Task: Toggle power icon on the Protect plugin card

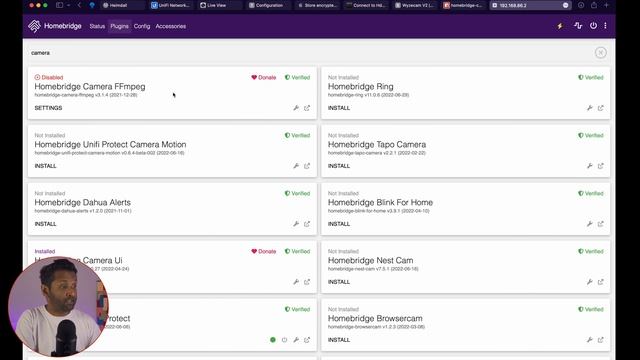Action: (x=284, y=340)
